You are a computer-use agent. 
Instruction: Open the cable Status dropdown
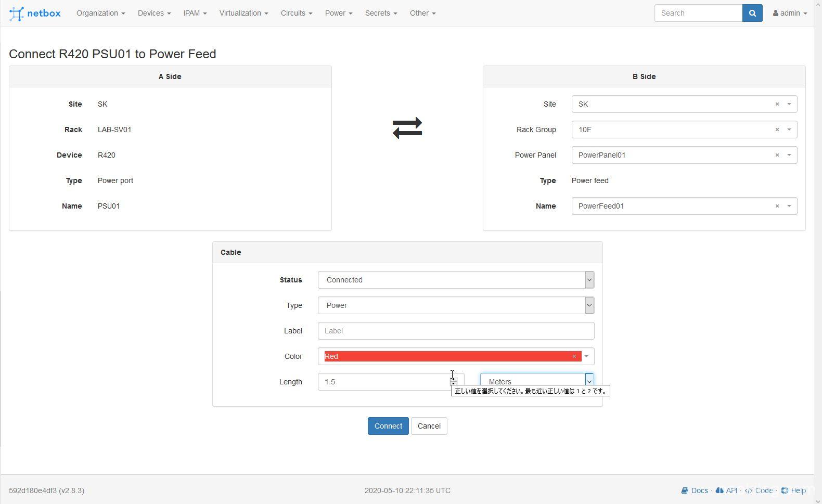[x=456, y=280]
